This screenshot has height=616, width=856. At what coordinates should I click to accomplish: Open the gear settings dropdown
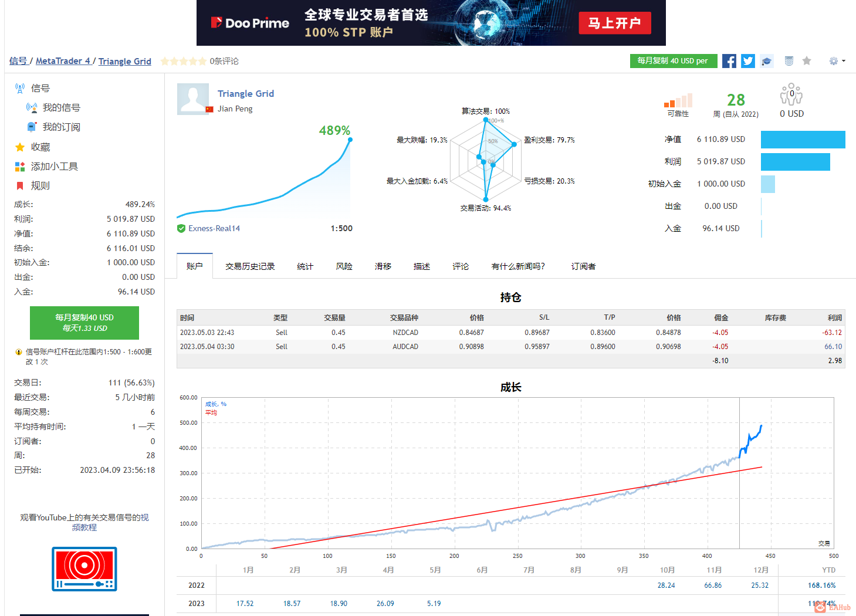point(837,61)
